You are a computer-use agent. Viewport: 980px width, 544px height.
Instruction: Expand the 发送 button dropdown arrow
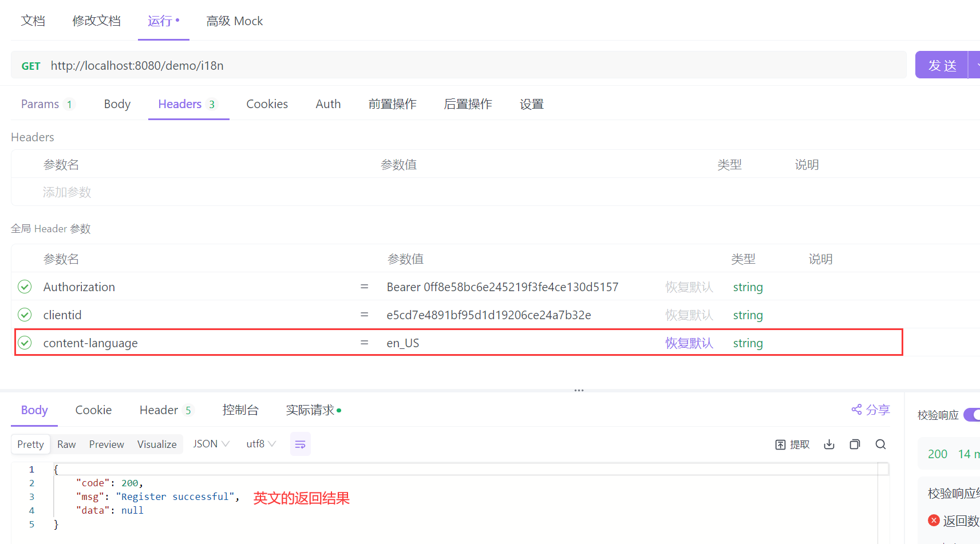tap(974, 65)
